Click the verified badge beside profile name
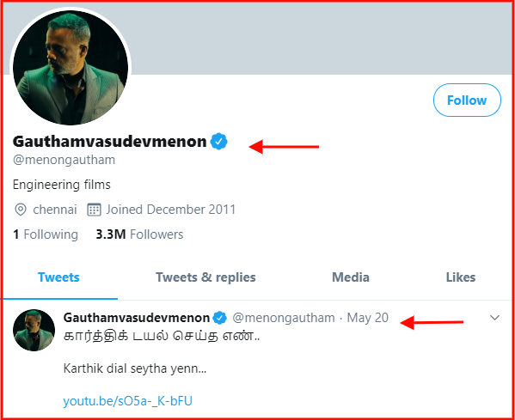This screenshot has height=420, width=515. tap(219, 142)
